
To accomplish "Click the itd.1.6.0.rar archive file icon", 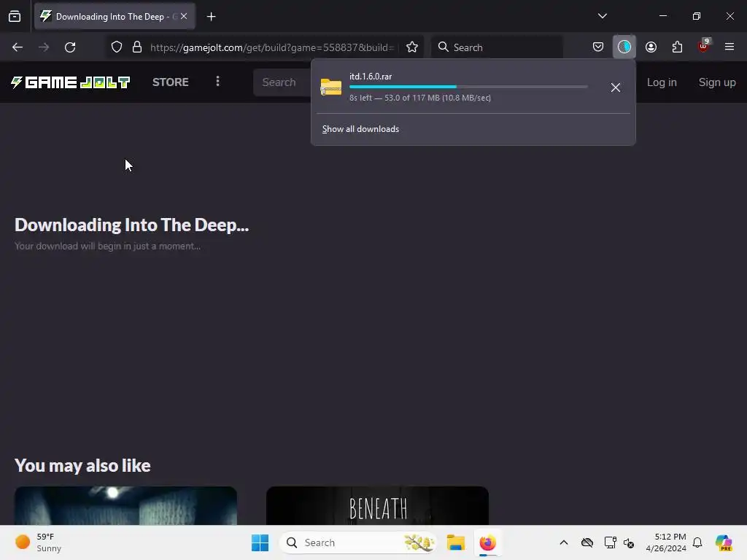I will point(331,87).
